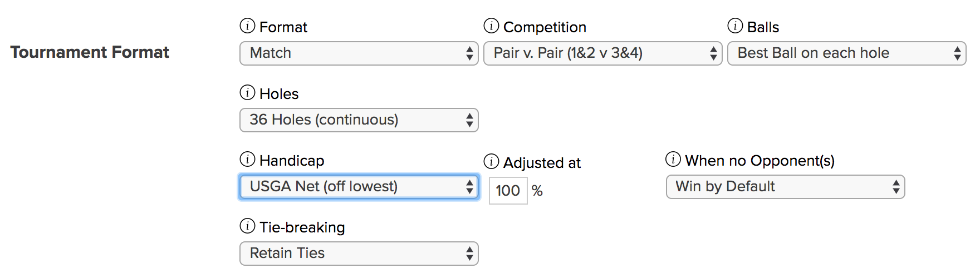Image resolution: width=980 pixels, height=278 pixels.
Task: Open the Format dropdown showing Match
Action: coord(359,53)
